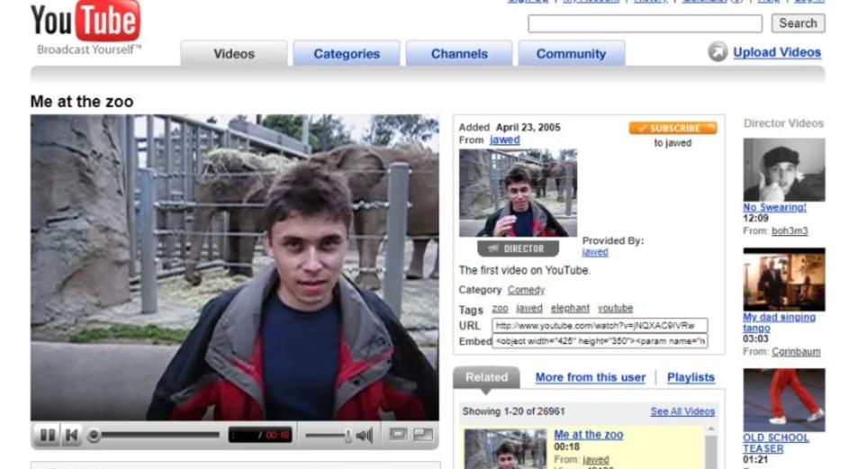
Task: Click the youtube tag
Action: coord(615,309)
